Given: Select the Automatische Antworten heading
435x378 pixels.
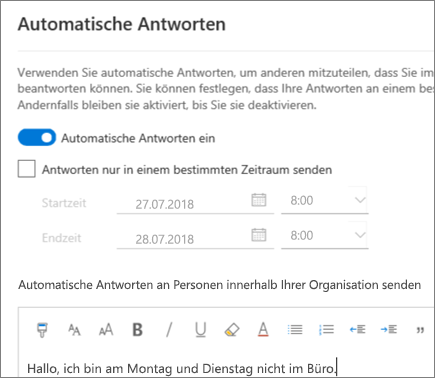Looking at the screenshot, I should point(122,24).
